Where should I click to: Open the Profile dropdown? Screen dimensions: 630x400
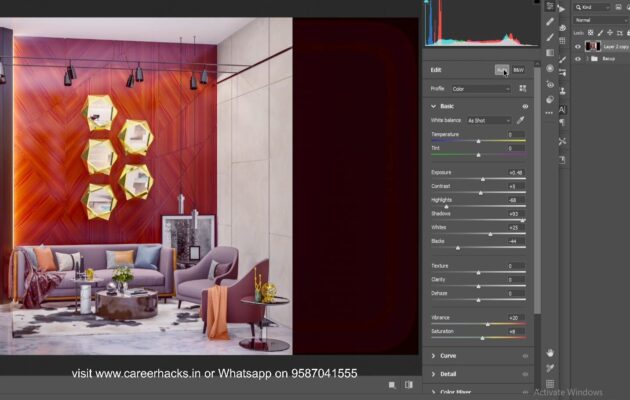[x=479, y=89]
